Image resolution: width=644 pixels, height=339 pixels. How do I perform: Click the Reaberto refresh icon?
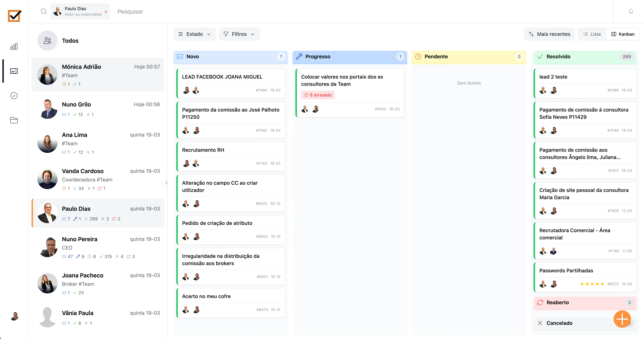(x=540, y=302)
